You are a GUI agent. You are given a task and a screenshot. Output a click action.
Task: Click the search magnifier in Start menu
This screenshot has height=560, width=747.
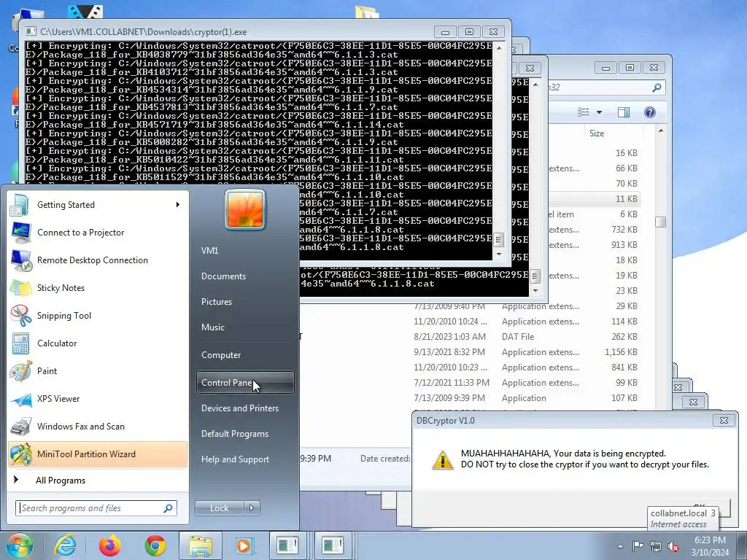point(169,508)
